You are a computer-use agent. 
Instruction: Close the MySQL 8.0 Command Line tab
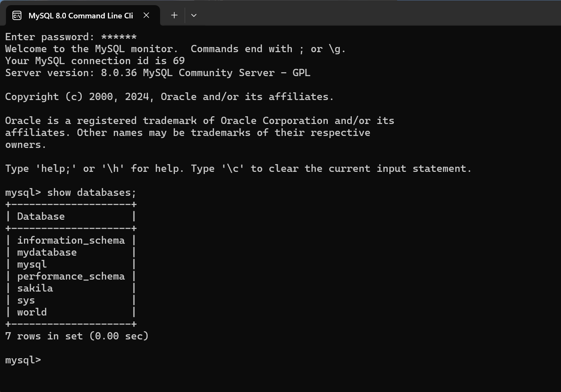click(x=146, y=15)
